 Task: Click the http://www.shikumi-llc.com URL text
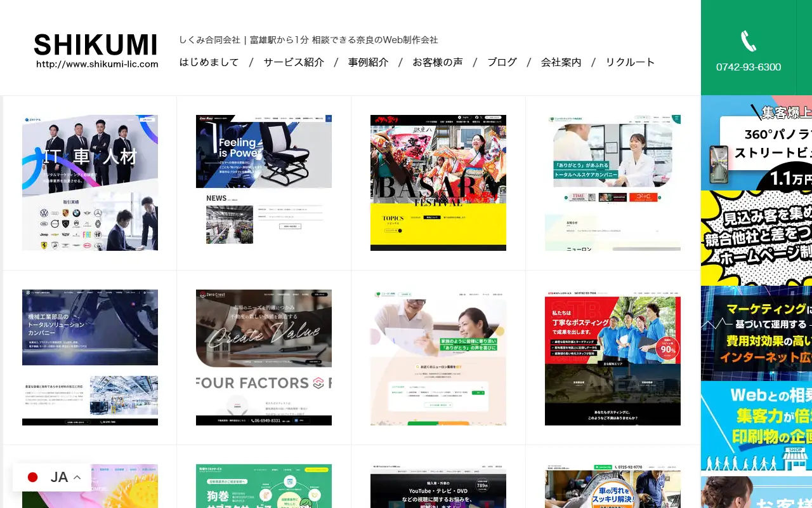click(97, 64)
